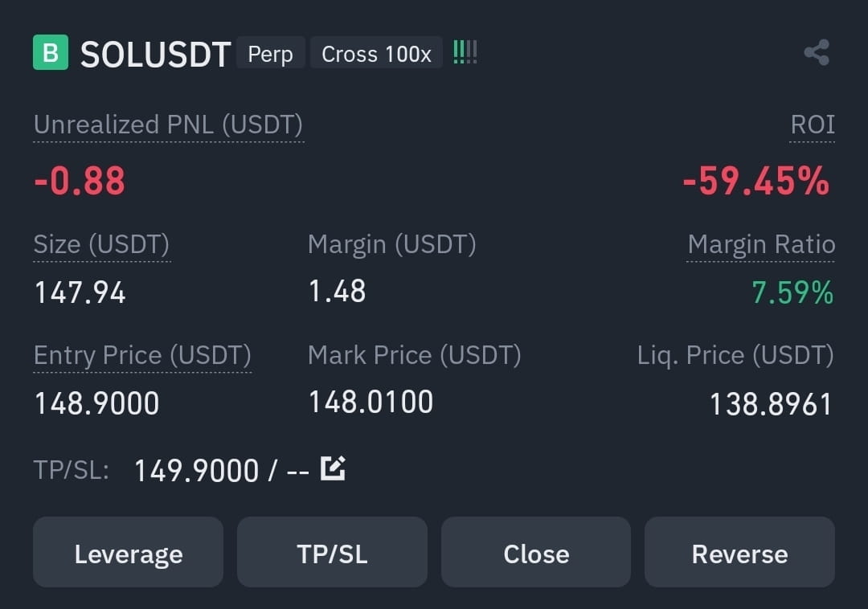Tap the green B buy badge
Screen dimensions: 868x609
51,52
